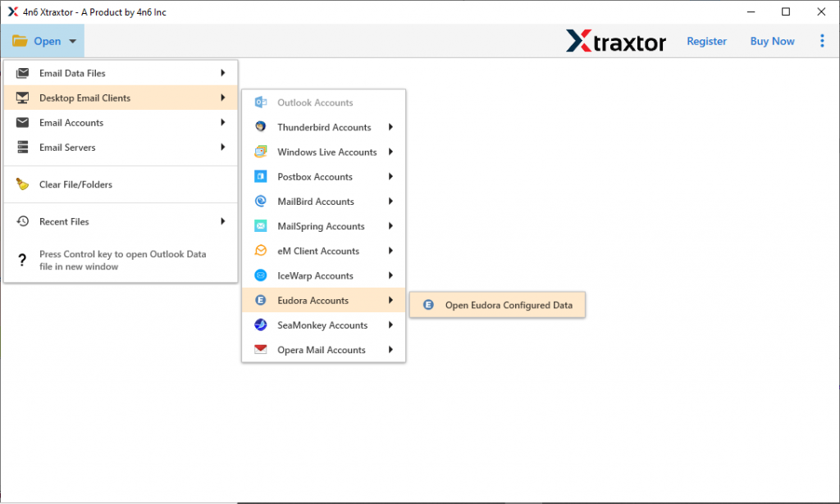Select the Thunderbird Accounts icon
The image size is (840, 504).
coord(261,127)
